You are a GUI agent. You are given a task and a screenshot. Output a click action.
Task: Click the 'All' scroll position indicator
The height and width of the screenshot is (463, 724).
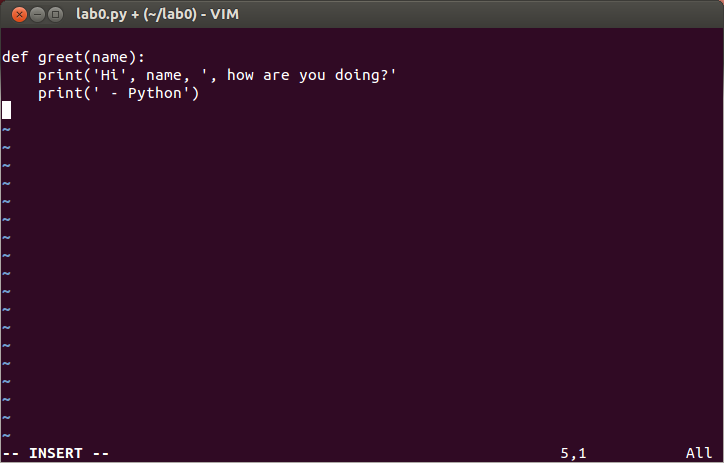tap(699, 453)
